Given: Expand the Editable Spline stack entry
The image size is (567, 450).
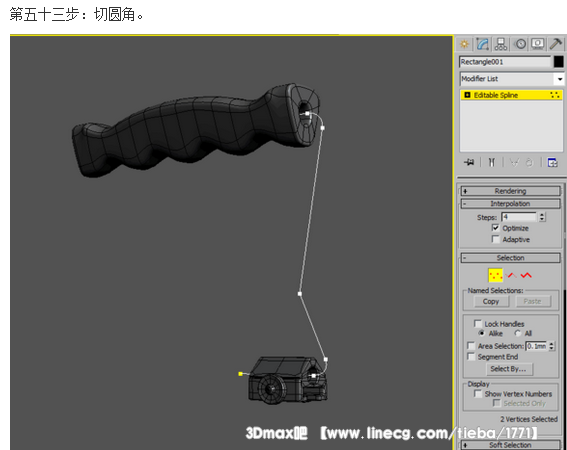Looking at the screenshot, I should pyautogui.click(x=467, y=95).
